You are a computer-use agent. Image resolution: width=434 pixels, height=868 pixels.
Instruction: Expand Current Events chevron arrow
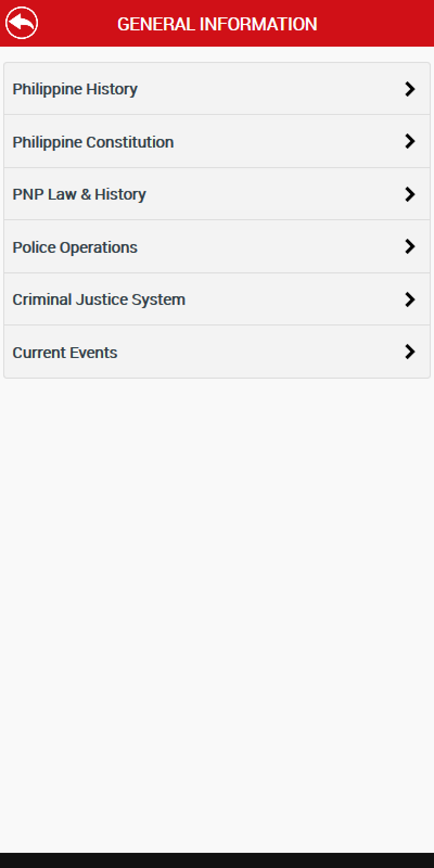[x=410, y=351]
